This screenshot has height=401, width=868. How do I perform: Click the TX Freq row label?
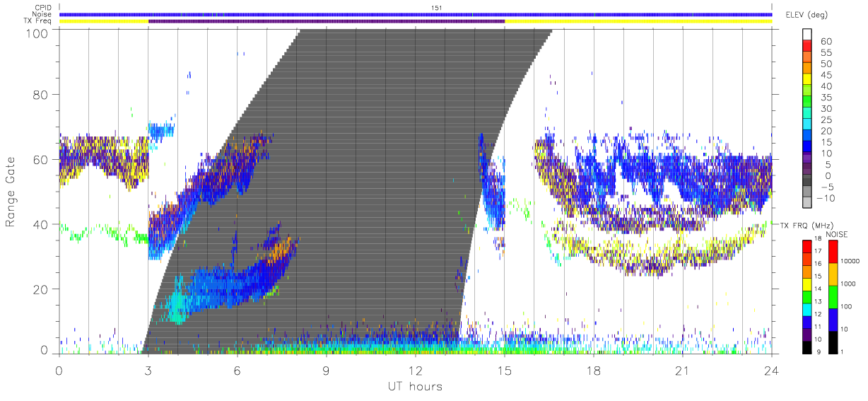point(38,21)
